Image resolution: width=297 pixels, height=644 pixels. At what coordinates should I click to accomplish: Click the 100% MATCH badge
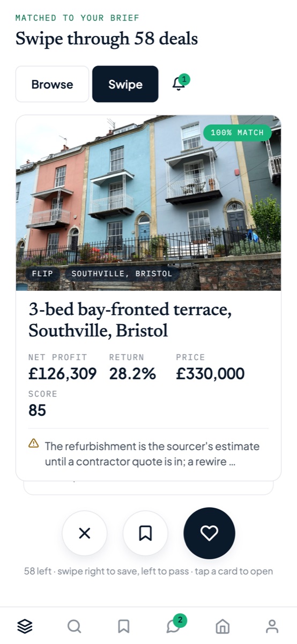pyautogui.click(x=237, y=133)
